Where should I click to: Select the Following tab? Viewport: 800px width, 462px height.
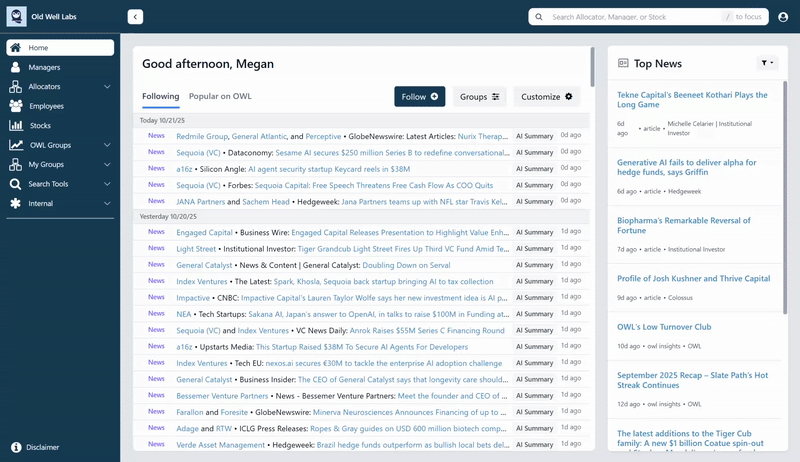(x=160, y=97)
